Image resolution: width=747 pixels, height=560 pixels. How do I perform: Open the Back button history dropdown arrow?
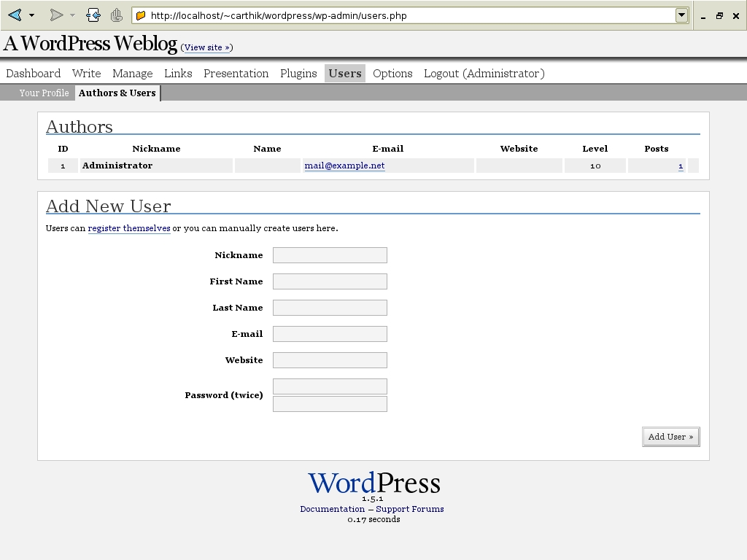pyautogui.click(x=31, y=15)
